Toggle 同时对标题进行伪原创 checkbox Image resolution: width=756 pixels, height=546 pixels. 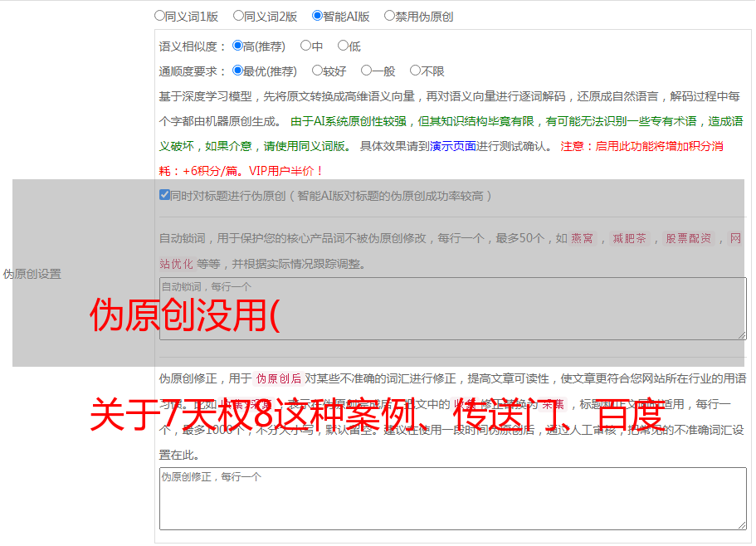click(x=164, y=195)
